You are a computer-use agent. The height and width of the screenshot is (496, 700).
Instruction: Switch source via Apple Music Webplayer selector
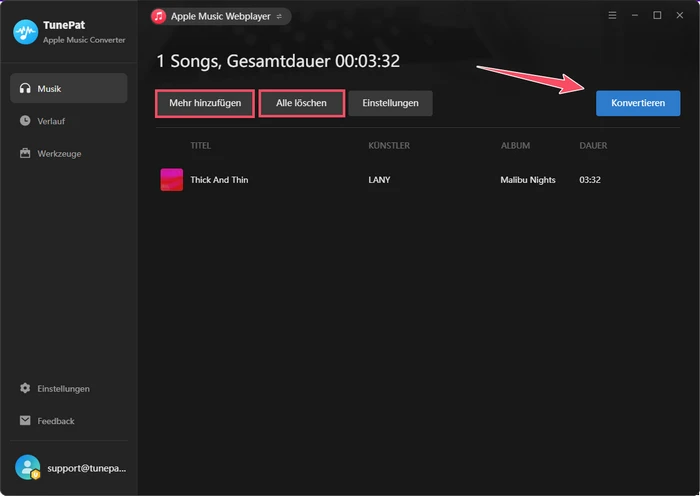(x=221, y=17)
